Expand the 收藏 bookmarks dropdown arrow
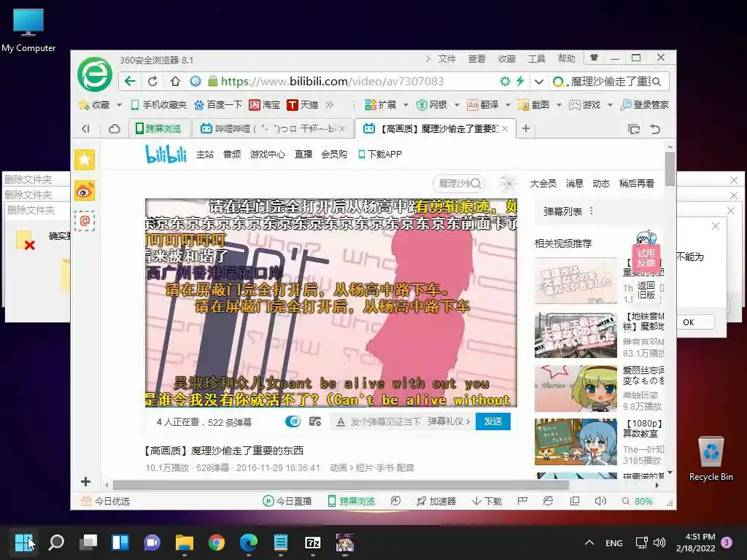The image size is (747, 560). coord(119,105)
